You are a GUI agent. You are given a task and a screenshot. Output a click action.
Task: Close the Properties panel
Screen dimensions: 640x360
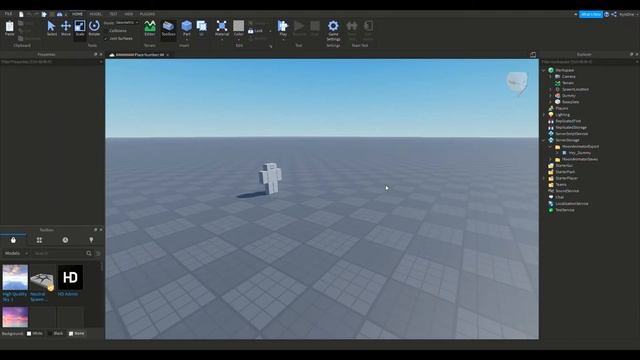(x=101, y=54)
